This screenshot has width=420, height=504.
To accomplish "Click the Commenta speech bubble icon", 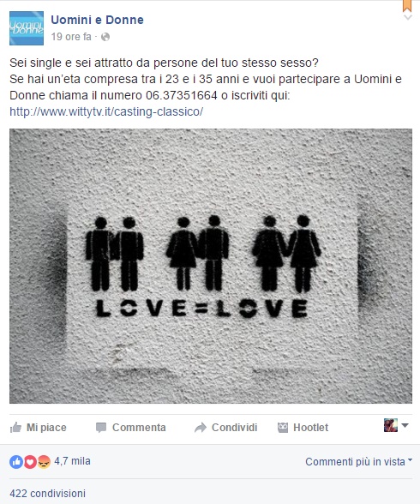I will (x=101, y=428).
